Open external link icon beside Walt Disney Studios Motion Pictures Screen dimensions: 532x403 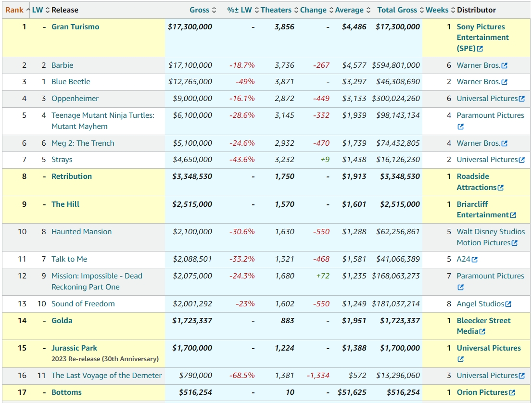[x=515, y=243]
